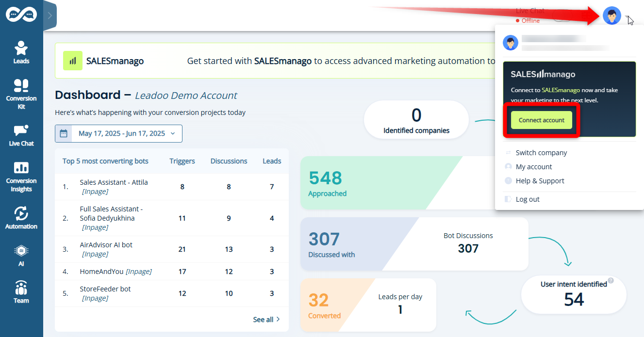Click the Leads per day value
Screen dimensions: 644x337
click(x=400, y=309)
